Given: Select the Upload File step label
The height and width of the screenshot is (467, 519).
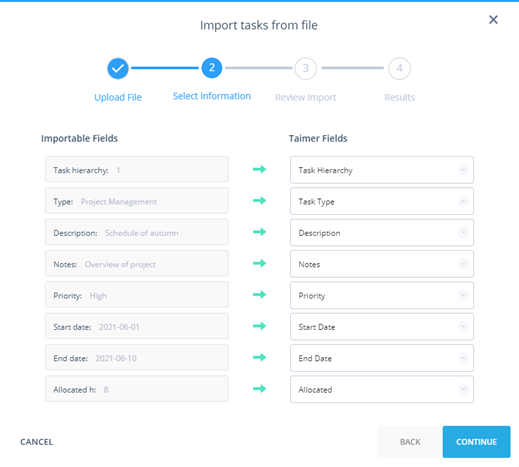Looking at the screenshot, I should click(118, 97).
